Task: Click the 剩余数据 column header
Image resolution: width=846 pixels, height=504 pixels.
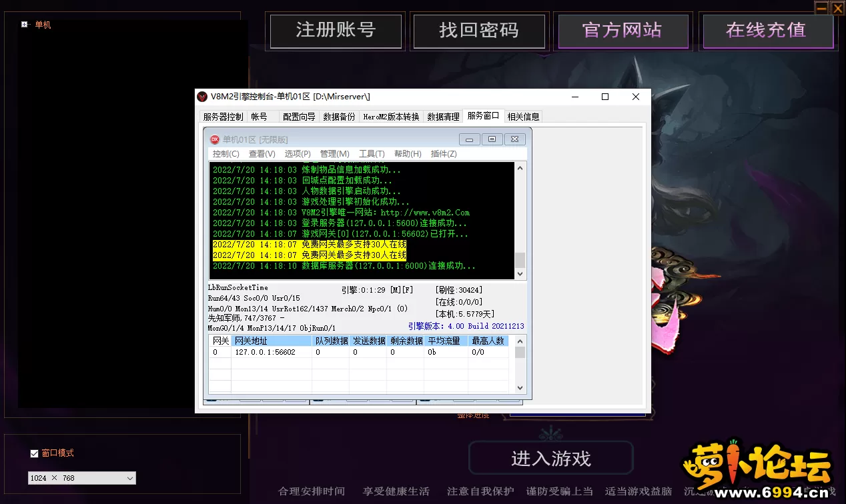Action: pyautogui.click(x=406, y=341)
